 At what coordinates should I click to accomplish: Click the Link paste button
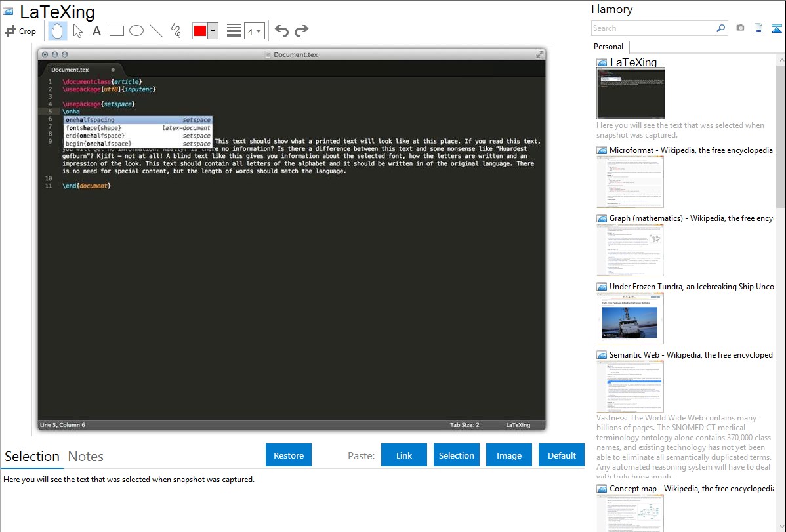point(404,455)
